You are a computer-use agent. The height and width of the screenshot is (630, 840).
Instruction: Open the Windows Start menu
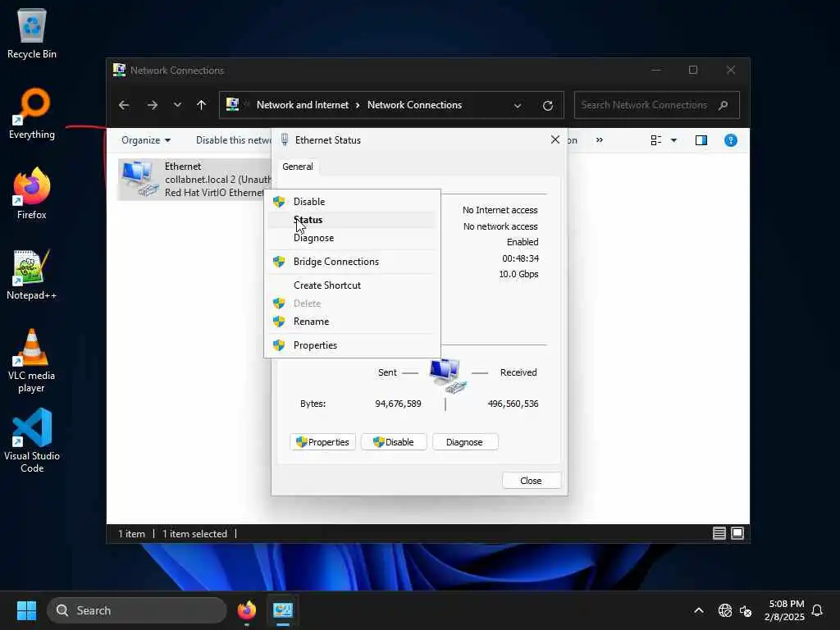tap(26, 610)
